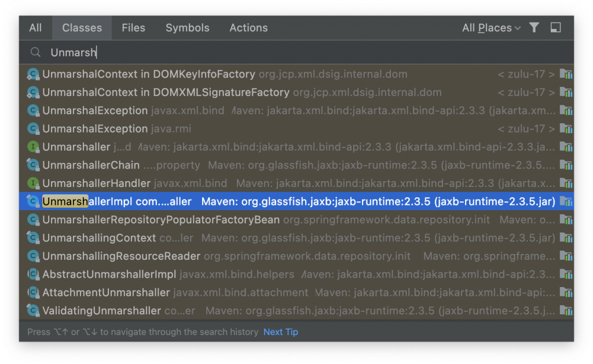
Task: Select the Actions tab
Action: 248,28
